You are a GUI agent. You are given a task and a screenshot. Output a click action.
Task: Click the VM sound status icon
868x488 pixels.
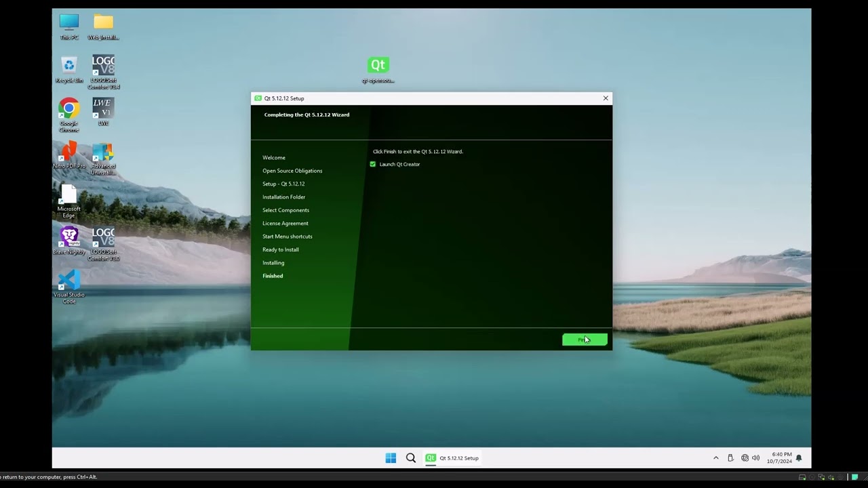[x=831, y=477]
